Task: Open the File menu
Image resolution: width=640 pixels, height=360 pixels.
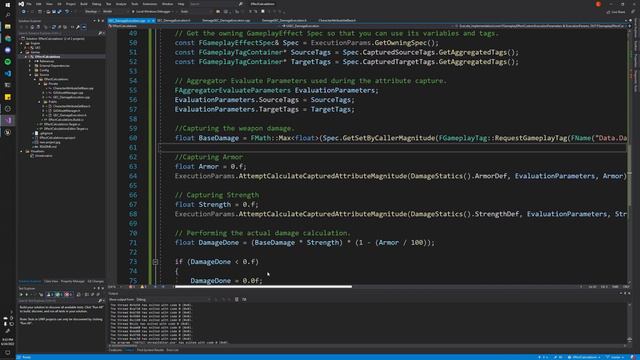Action: (29, 4)
